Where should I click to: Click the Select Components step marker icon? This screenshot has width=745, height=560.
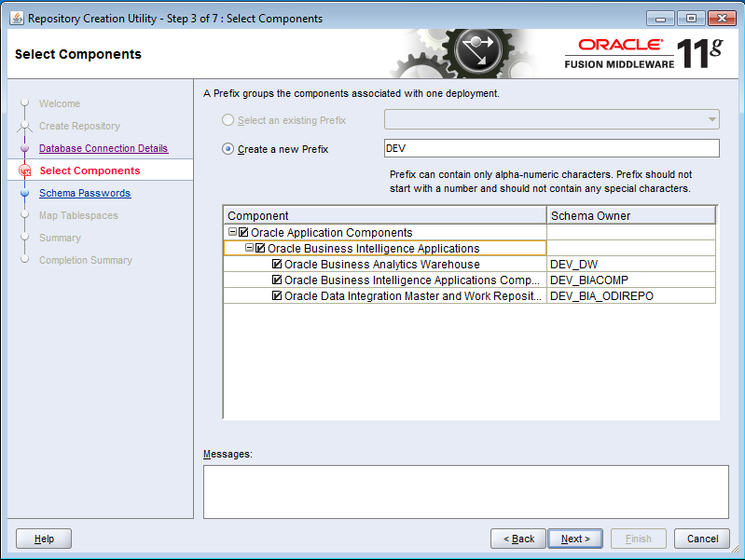point(24,171)
